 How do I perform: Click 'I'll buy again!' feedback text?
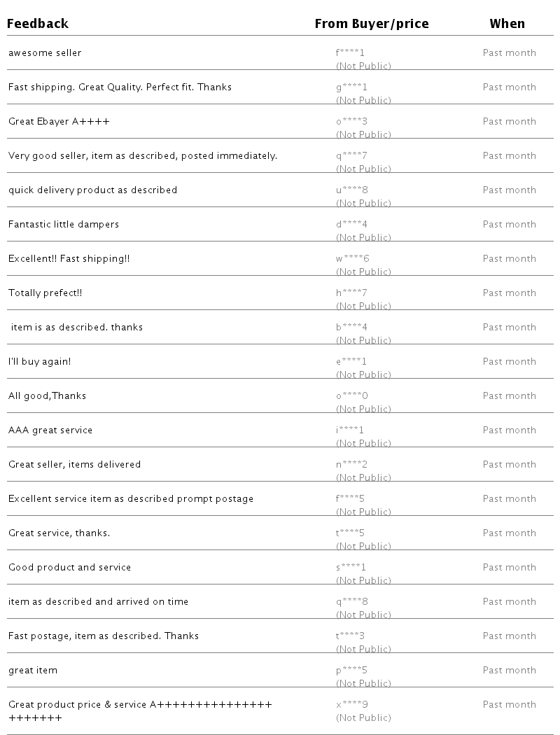39,362
